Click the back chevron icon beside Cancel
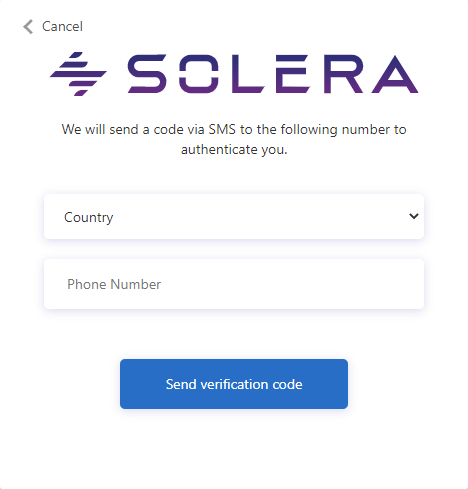The image size is (468, 489). (28, 27)
